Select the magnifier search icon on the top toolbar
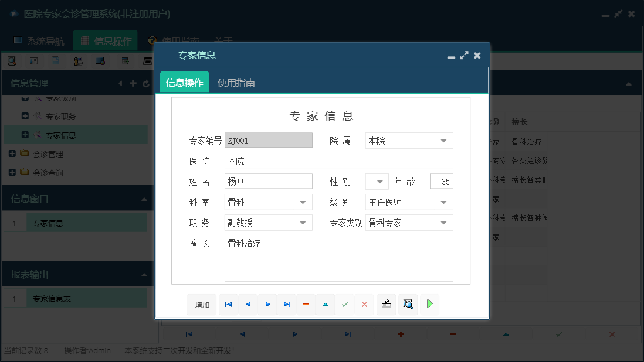Screen dimensions: 644x362 point(12,60)
